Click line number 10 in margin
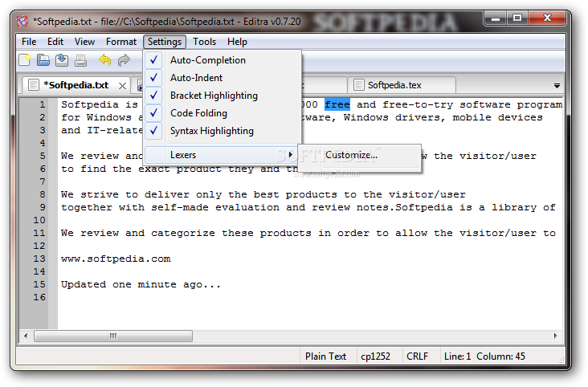 (x=39, y=220)
